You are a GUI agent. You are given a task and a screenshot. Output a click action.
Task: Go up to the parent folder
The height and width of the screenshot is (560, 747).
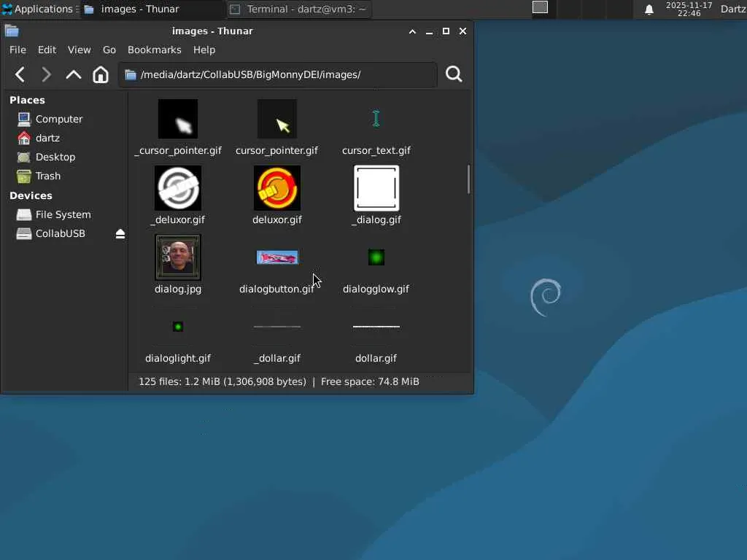74,75
